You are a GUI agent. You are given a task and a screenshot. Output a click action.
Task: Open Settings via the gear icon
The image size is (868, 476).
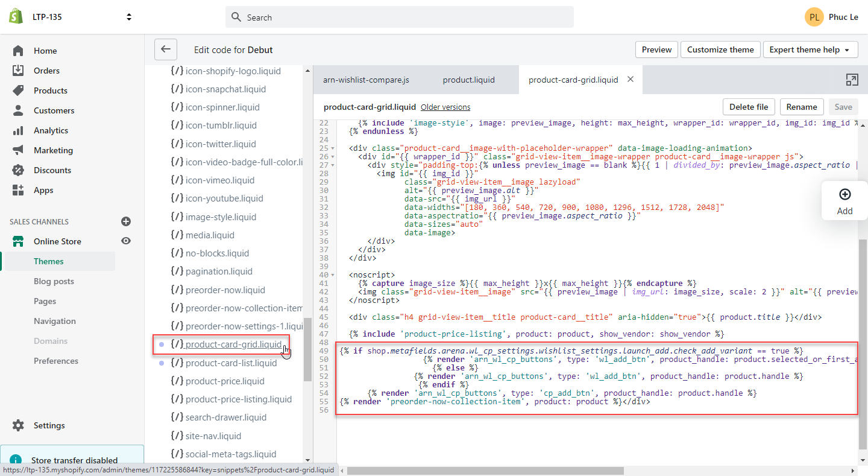(18, 425)
